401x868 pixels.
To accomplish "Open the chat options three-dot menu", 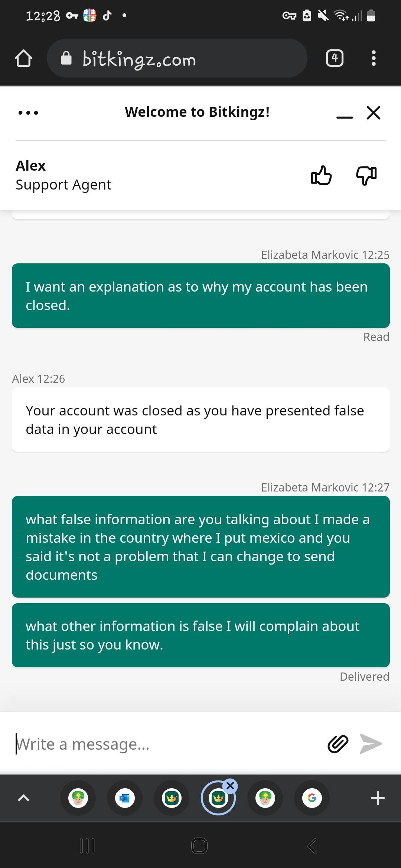I will (28, 112).
